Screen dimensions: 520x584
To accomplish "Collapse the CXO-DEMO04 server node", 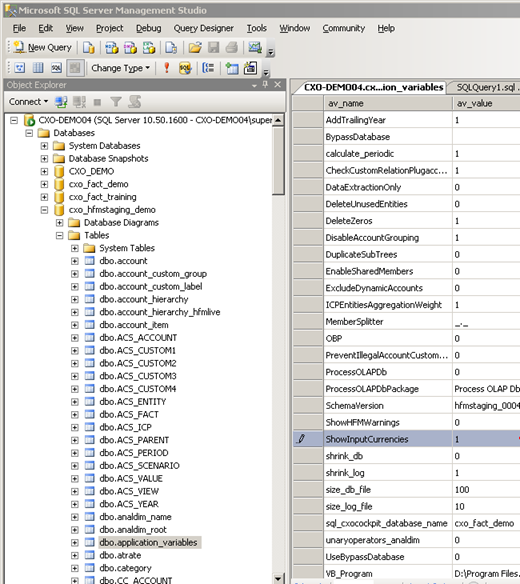I will coord(14,120).
